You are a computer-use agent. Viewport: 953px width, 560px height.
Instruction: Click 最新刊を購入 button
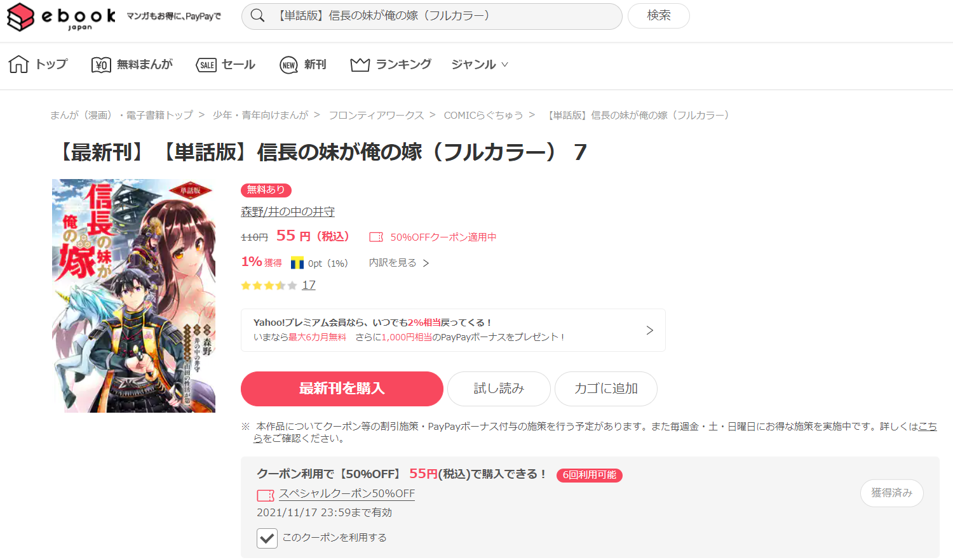(342, 389)
